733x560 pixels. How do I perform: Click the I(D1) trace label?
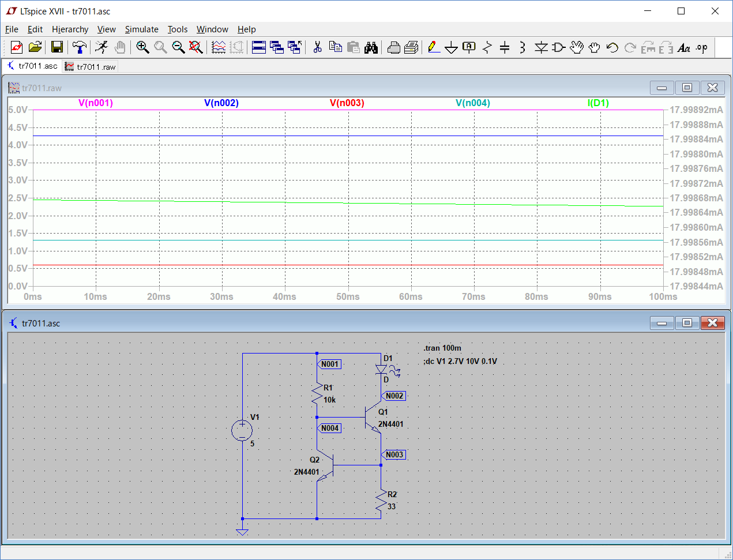[598, 103]
